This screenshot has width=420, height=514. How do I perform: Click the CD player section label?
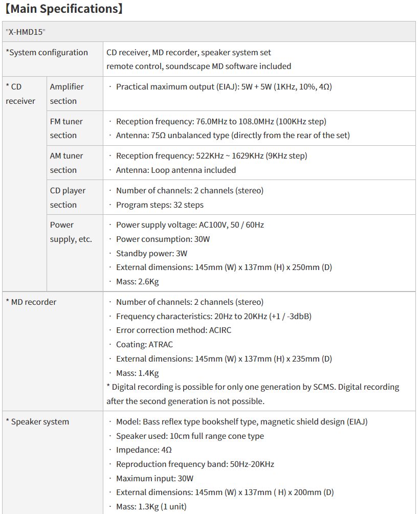coord(68,197)
